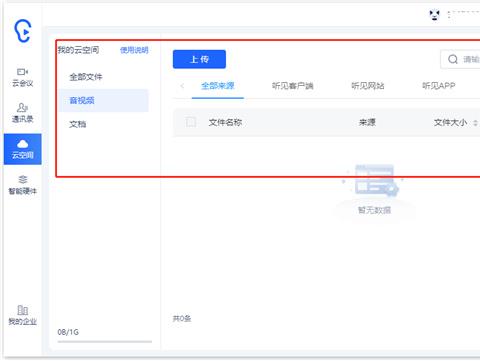Open the 使用说明 link
Image resolution: width=480 pixels, height=361 pixels.
tap(134, 50)
